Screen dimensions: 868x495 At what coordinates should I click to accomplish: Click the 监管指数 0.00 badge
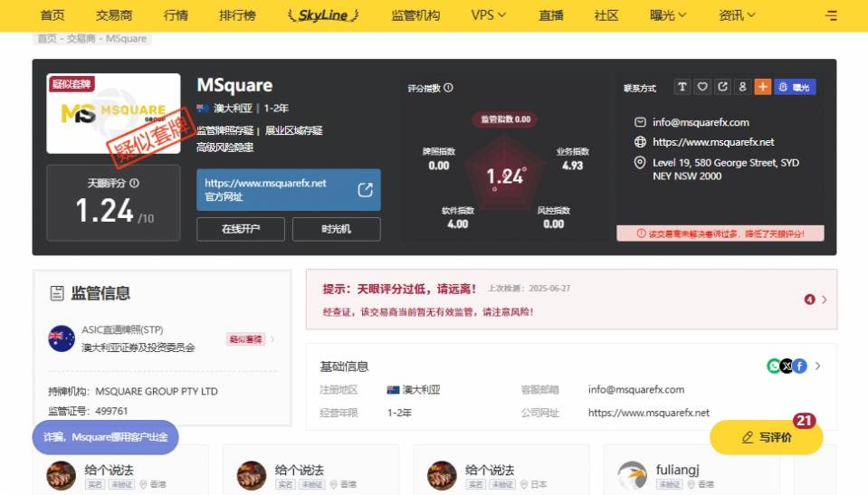point(505,119)
